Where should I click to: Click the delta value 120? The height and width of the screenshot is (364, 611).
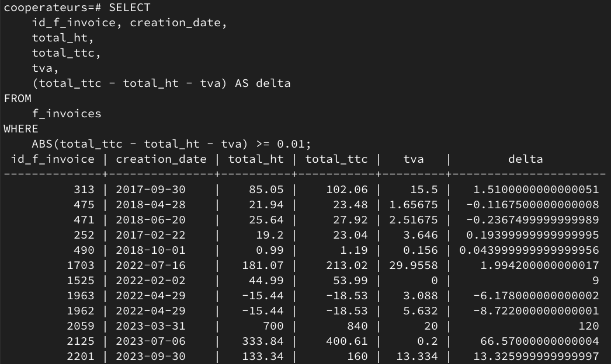pyautogui.click(x=588, y=326)
